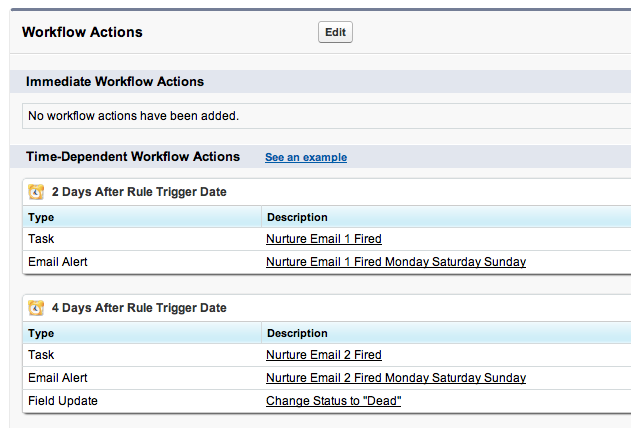Click the Type column header in 4 Days table
The width and height of the screenshot is (631, 428).
41,333
